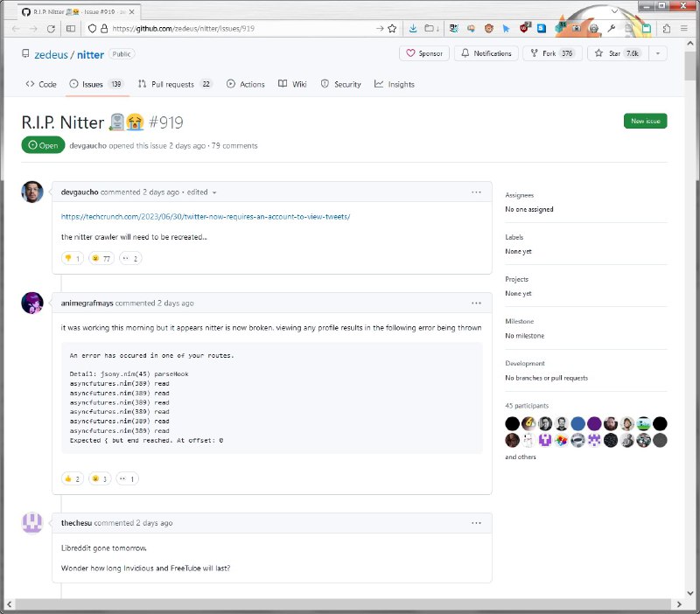Open the browser downloads panel

[413, 29]
